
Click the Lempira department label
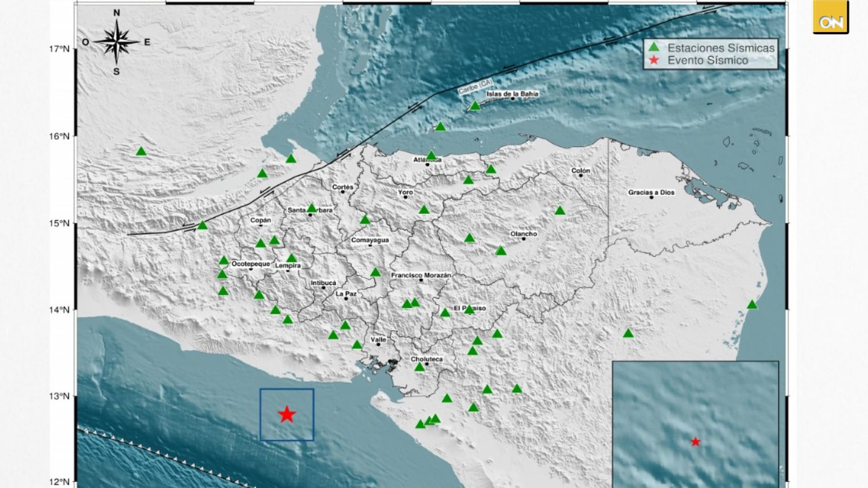(x=288, y=266)
